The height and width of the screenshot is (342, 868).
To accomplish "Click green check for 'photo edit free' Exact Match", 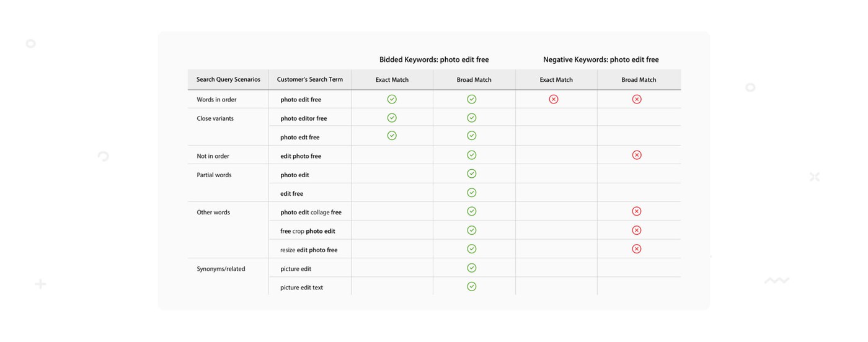I will pos(392,99).
